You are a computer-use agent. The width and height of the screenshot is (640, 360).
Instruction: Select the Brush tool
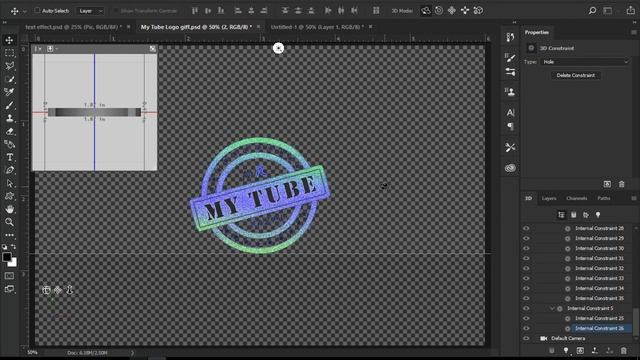click(9, 105)
